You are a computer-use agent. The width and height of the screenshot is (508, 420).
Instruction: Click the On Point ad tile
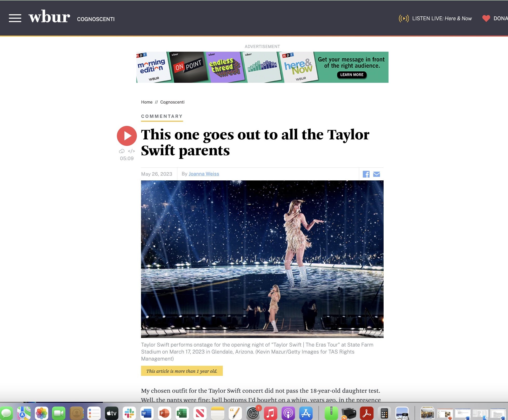[x=189, y=67]
